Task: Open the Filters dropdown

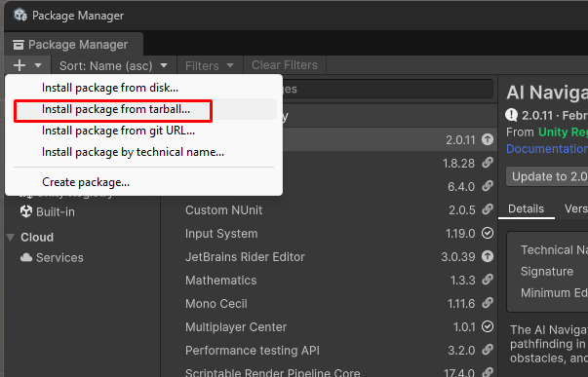Action: coord(210,65)
